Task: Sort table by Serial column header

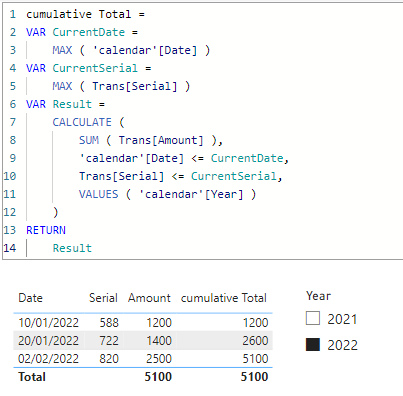Action: point(103,298)
